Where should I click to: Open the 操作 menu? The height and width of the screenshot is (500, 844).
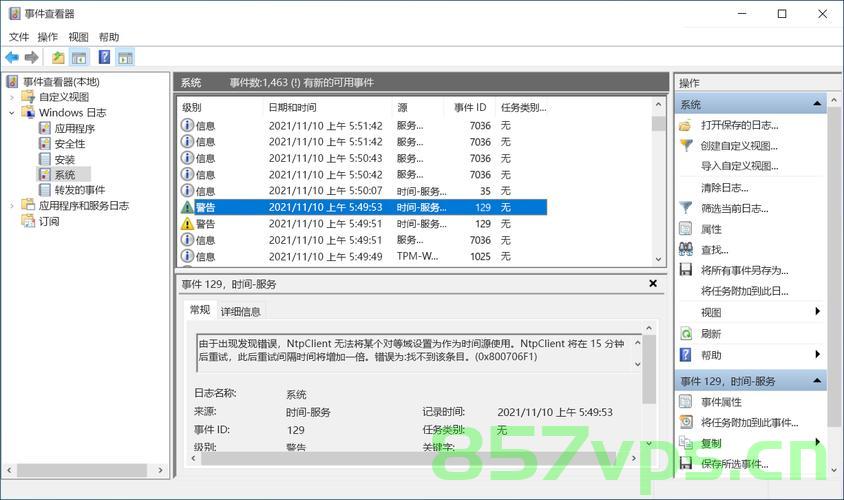tap(47, 37)
